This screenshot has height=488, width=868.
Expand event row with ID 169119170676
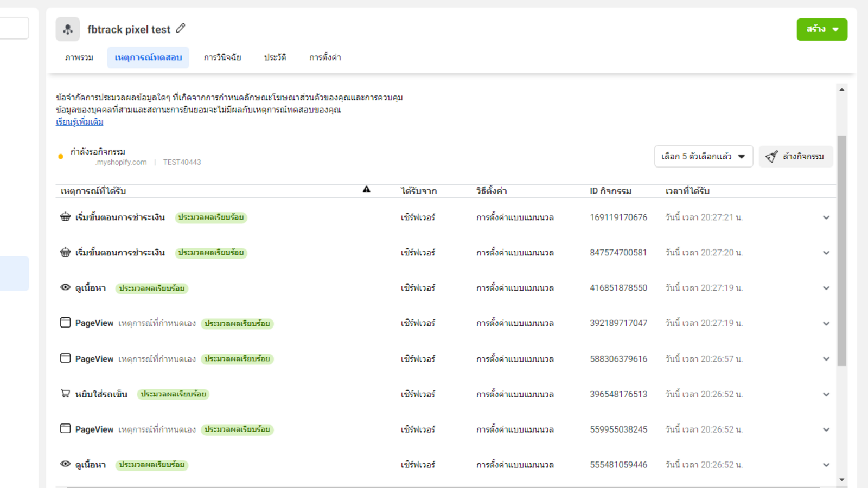(x=826, y=217)
